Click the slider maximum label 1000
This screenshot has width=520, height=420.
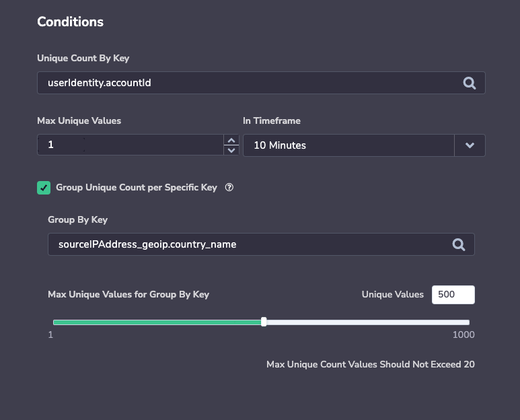(x=463, y=335)
